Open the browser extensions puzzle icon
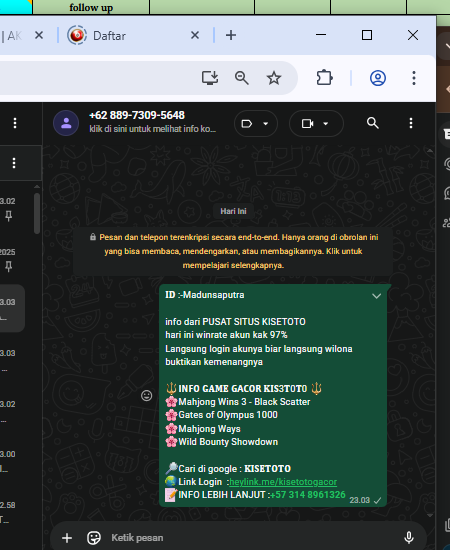 pyautogui.click(x=324, y=78)
